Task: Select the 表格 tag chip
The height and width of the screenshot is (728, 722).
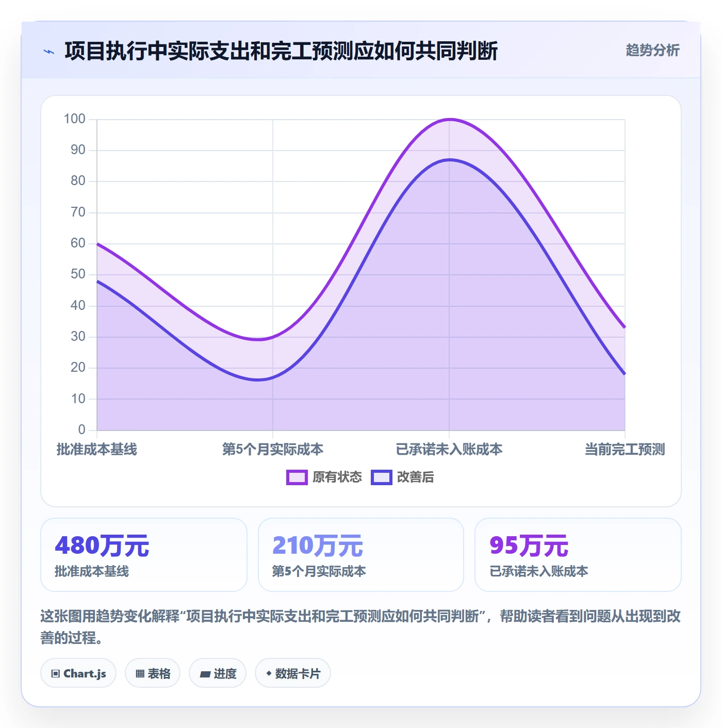Action: click(x=153, y=673)
